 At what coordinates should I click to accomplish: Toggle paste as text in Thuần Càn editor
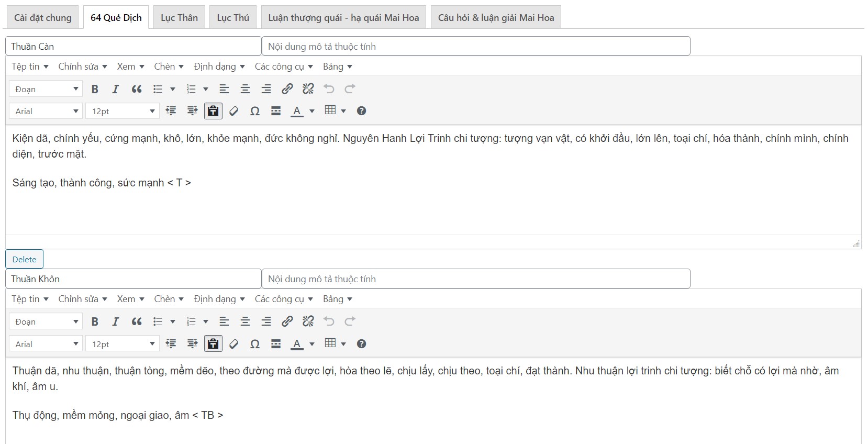[x=213, y=111]
